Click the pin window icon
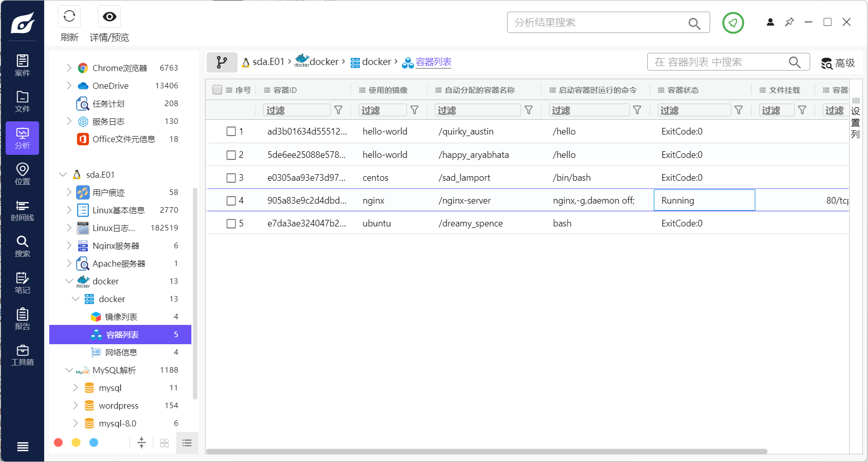This screenshot has width=868, height=462. 789,22
